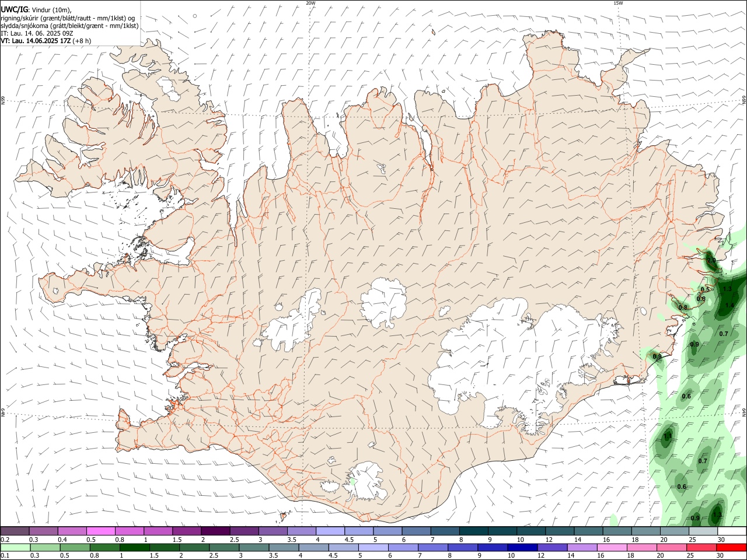This screenshot has height=560, width=747.
Task: Click the 1.1 precipitation value in dark cell
Action: click(x=668, y=435)
